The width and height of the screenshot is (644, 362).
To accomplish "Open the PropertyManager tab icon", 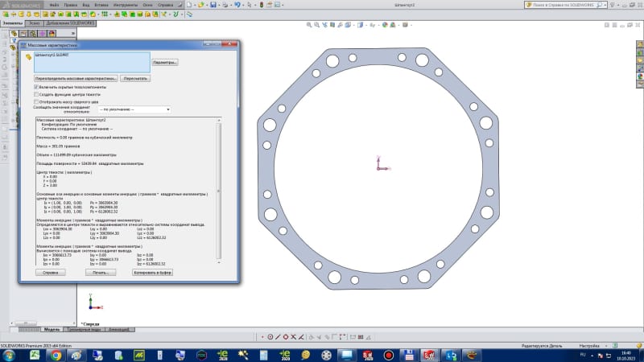I will [x=23, y=33].
